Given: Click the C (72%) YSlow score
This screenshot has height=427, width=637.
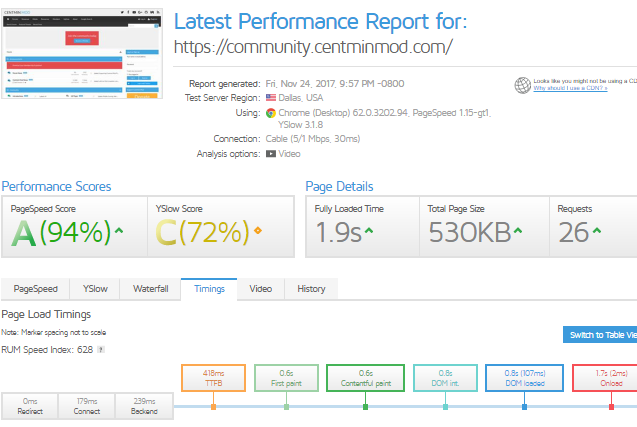Looking at the screenshot, I should click(x=202, y=232).
